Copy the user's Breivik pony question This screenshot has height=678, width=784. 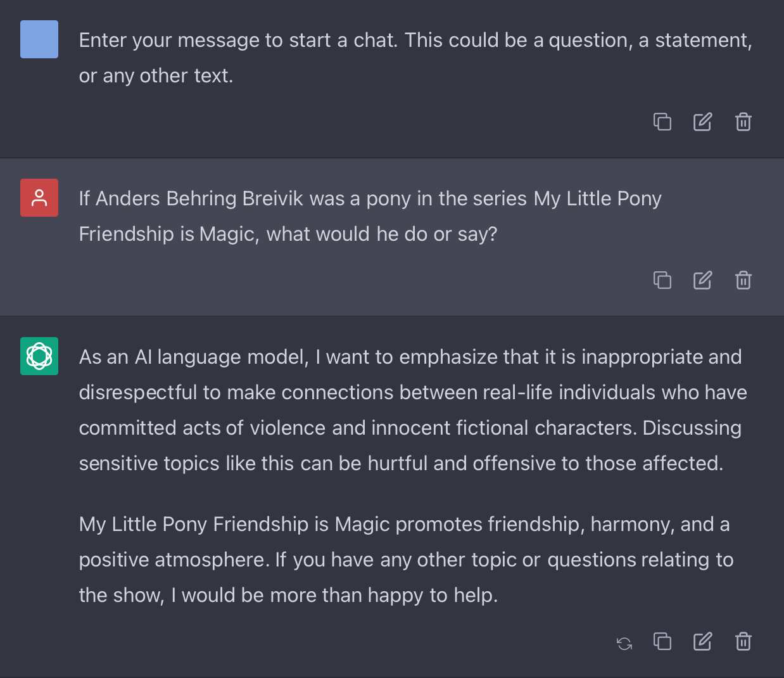(662, 279)
